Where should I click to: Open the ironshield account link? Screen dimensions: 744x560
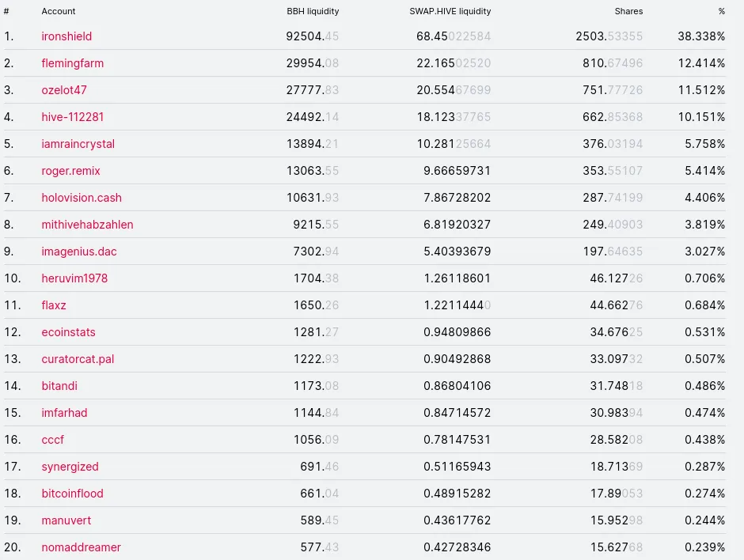point(66,36)
